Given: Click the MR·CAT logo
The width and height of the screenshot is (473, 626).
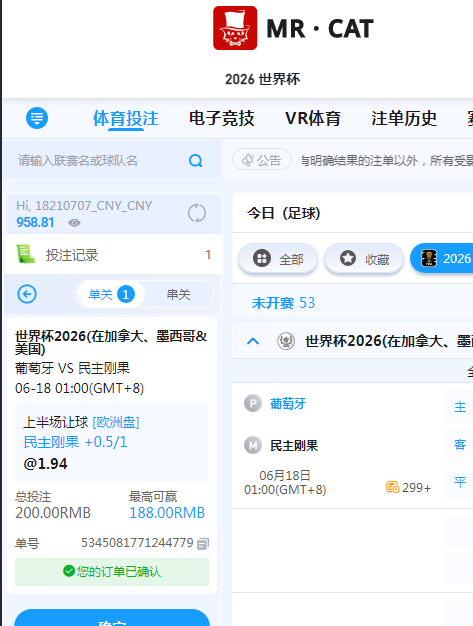Looking at the screenshot, I should tap(293, 28).
